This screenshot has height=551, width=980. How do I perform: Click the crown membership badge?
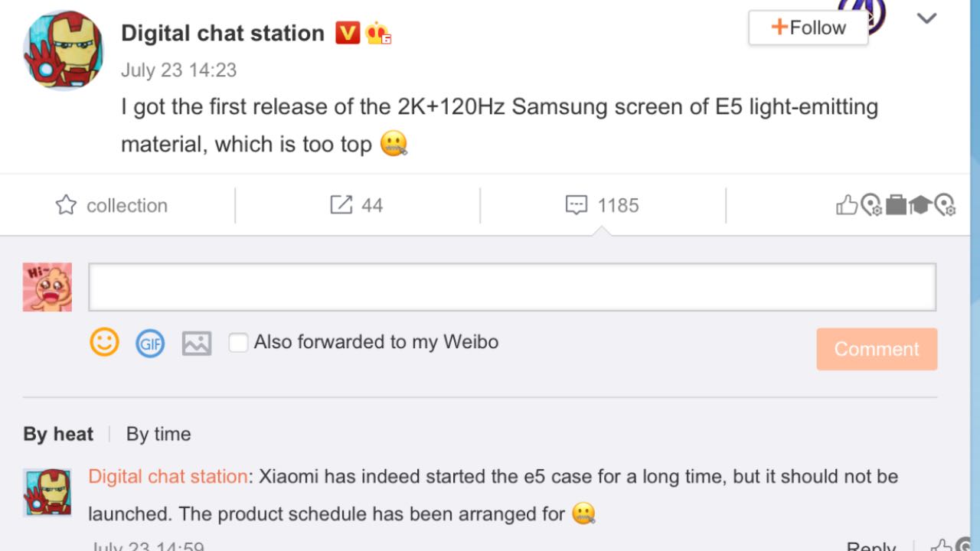(377, 33)
